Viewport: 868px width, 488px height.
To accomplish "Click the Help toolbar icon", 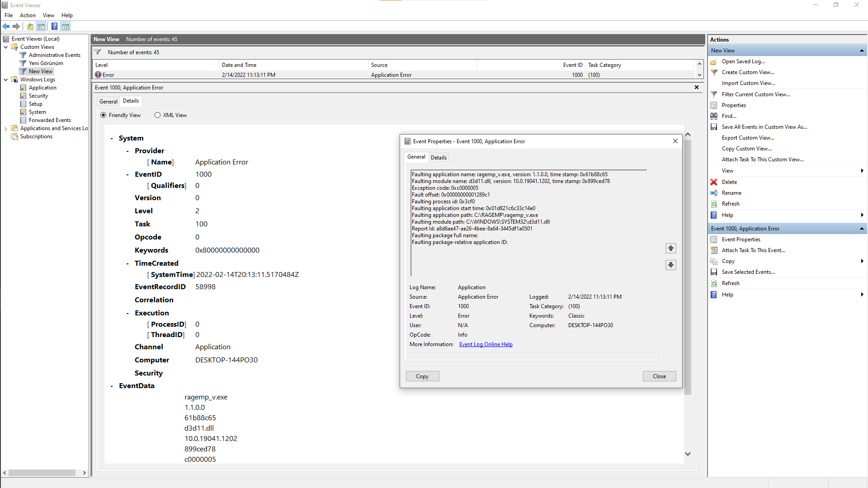I will [x=54, y=26].
